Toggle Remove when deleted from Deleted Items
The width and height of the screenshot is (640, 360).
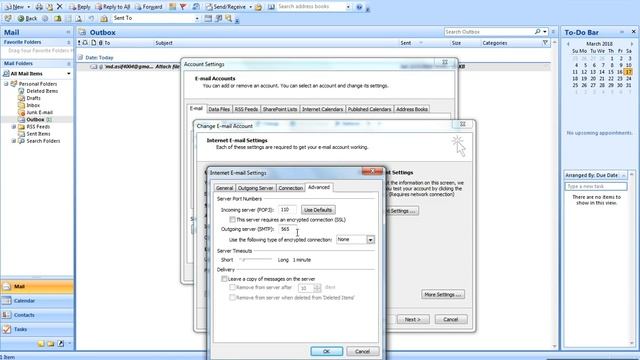click(232, 298)
